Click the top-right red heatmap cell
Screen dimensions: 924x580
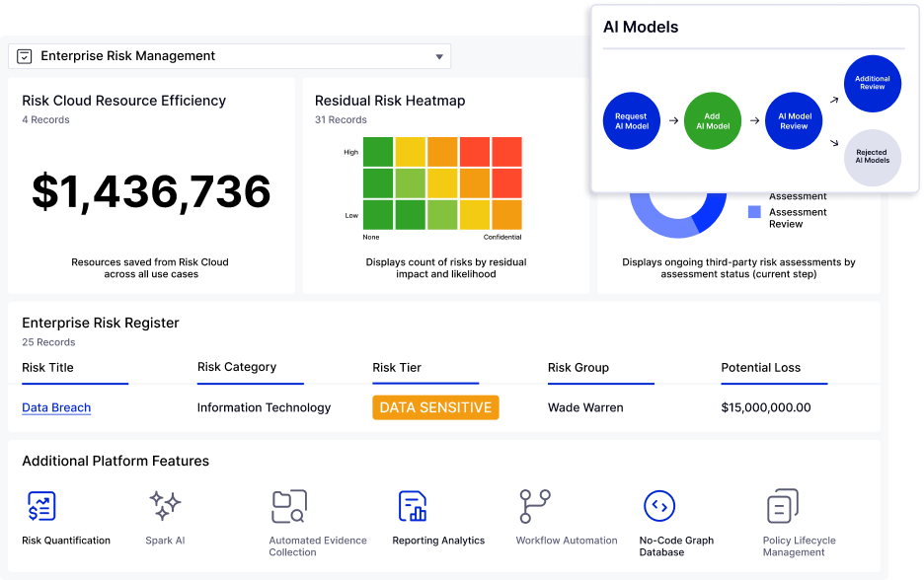508,152
